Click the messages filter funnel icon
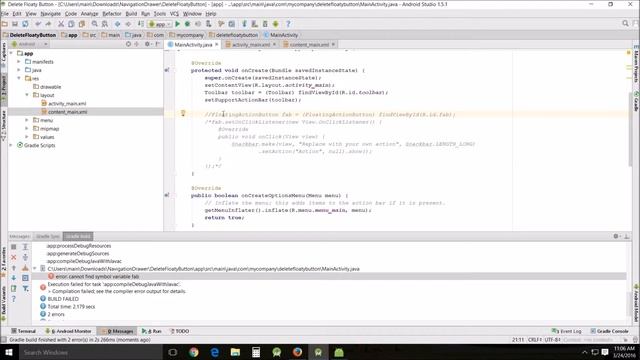This screenshot has height=360, width=640. pyautogui.click(x=25, y=289)
